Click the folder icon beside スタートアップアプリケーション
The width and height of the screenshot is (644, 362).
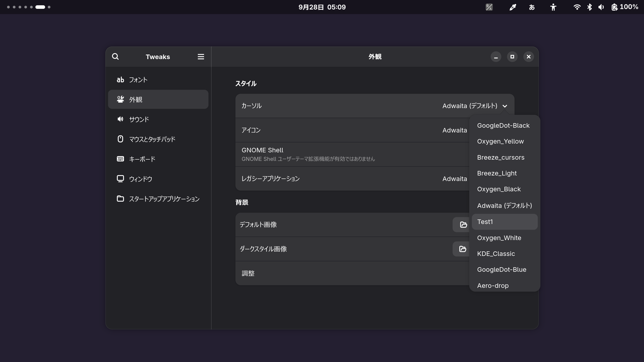click(x=120, y=199)
